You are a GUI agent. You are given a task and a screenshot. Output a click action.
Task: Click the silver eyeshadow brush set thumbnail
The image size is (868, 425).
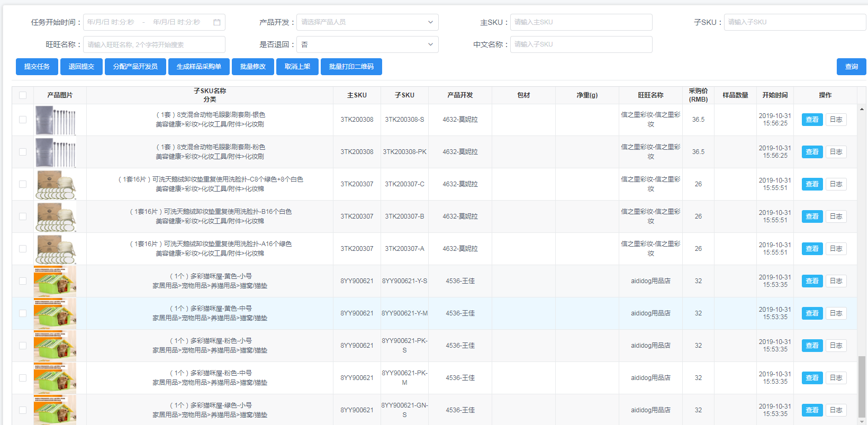(x=55, y=120)
